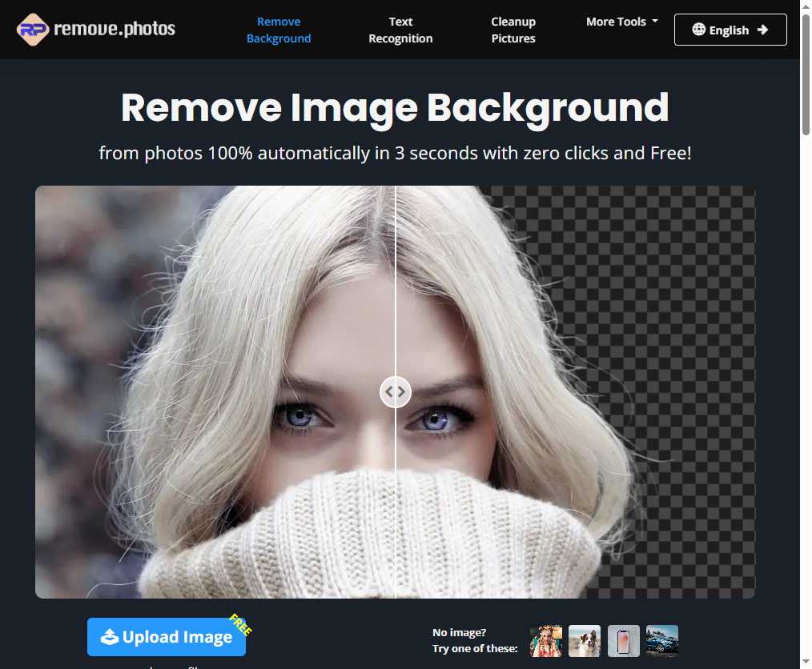Switch to the Text Recognition page
This screenshot has width=812, height=669.
click(400, 30)
